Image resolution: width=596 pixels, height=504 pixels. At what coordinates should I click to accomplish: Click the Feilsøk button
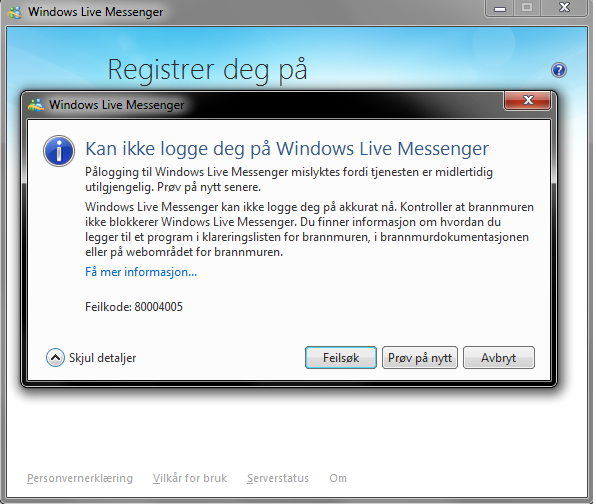[x=341, y=358]
